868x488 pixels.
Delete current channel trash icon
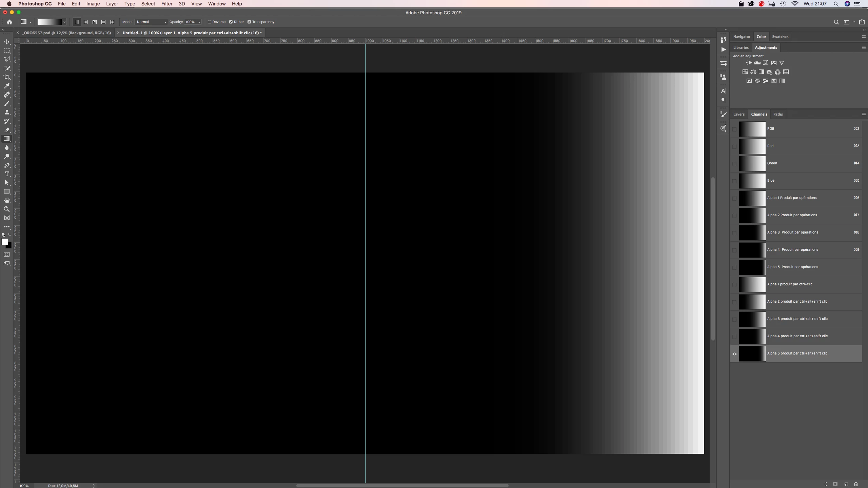click(x=856, y=484)
